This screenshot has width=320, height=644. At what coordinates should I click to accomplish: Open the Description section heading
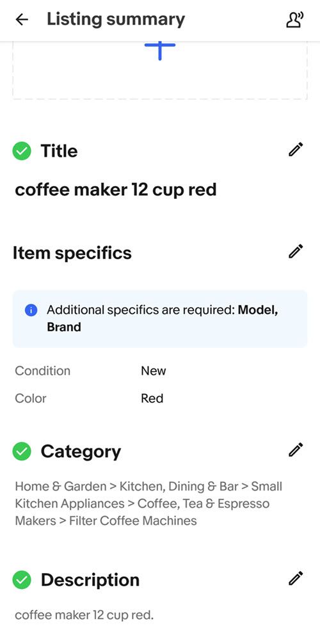click(x=90, y=580)
